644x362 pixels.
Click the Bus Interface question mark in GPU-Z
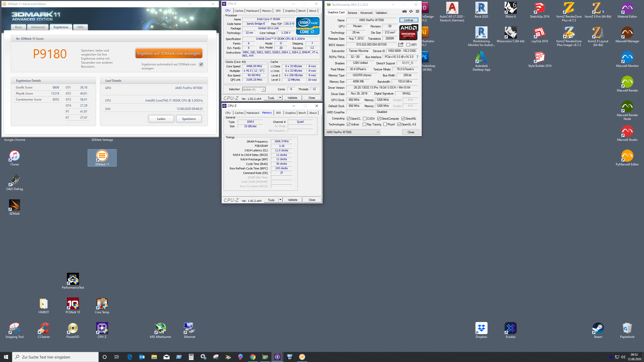pyautogui.click(x=417, y=57)
